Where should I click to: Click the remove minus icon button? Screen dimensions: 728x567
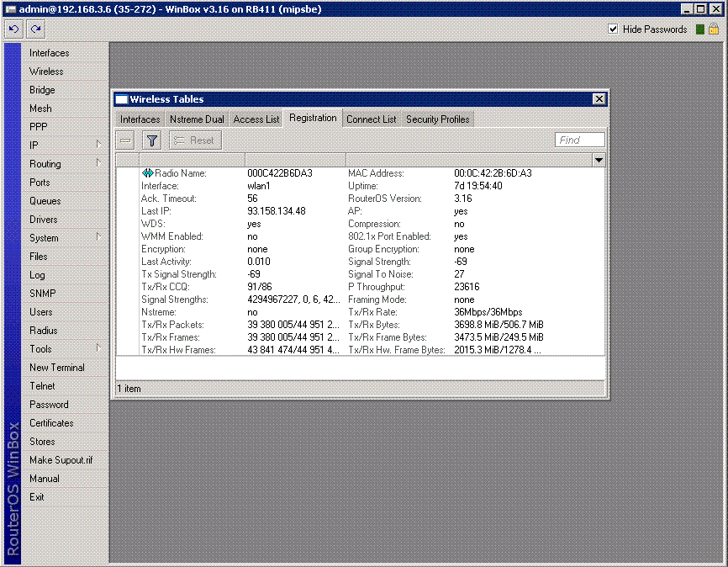coord(125,140)
